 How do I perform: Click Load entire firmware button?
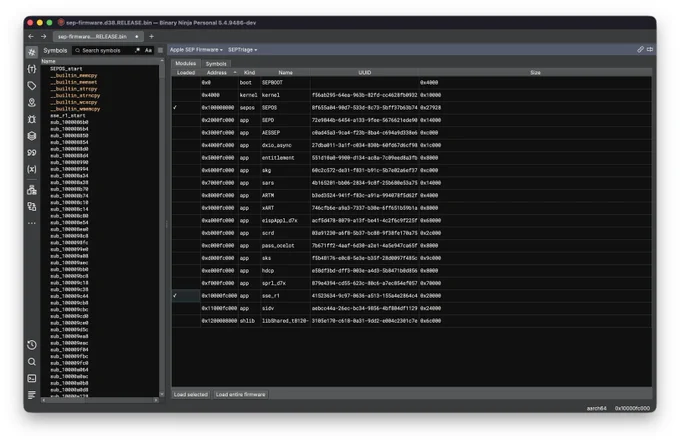[240, 395]
